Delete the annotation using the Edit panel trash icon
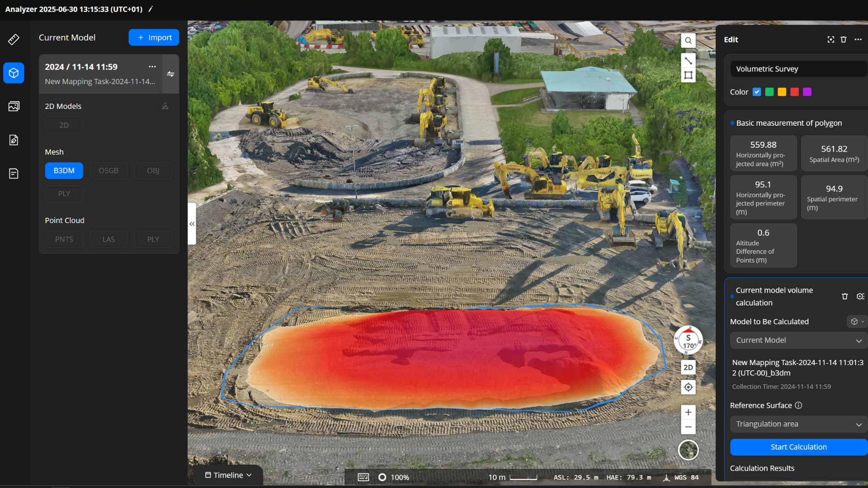This screenshot has height=488, width=868. pyautogui.click(x=844, y=40)
